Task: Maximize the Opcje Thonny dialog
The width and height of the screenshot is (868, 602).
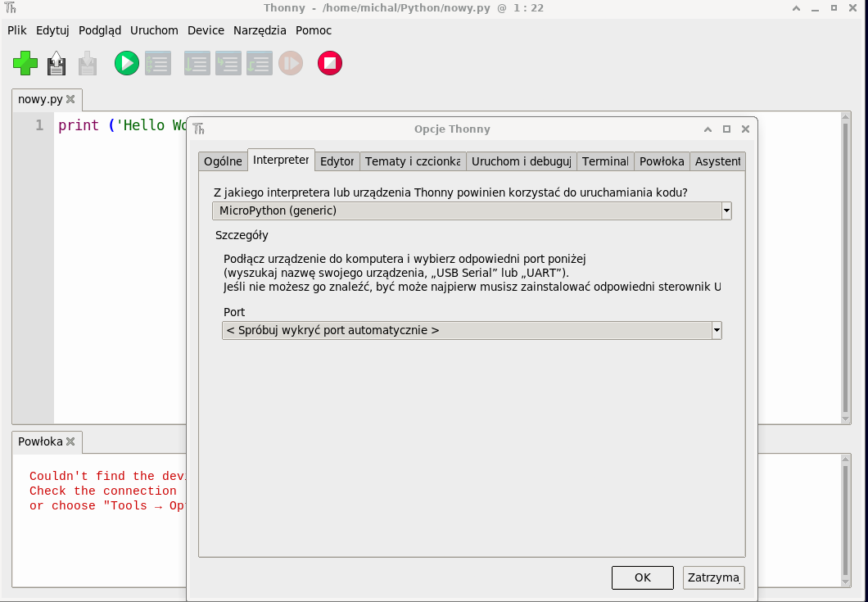Action: click(x=726, y=129)
